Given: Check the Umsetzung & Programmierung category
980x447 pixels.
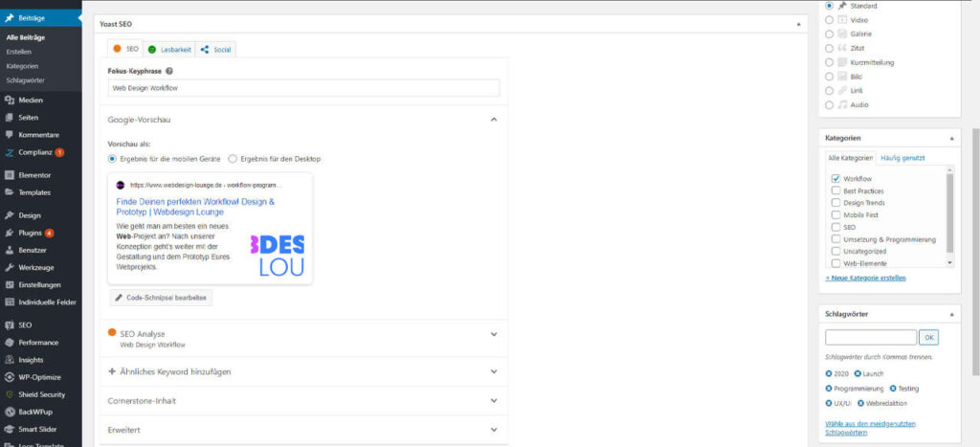Looking at the screenshot, I should [x=835, y=239].
